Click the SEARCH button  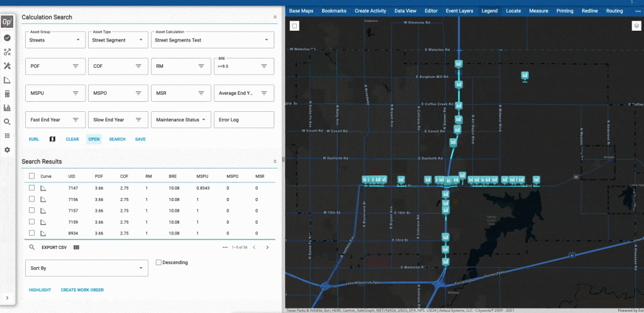click(x=117, y=139)
